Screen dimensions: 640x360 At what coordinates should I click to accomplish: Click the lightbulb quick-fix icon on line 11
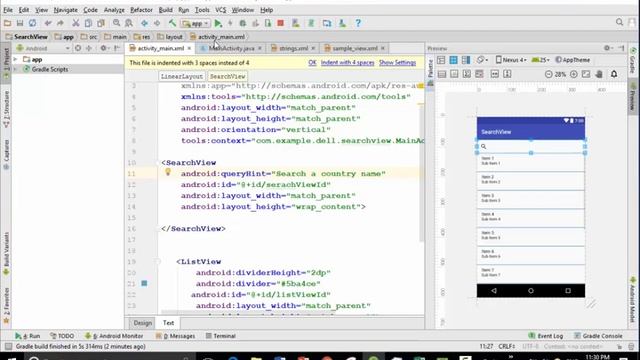pos(168,172)
